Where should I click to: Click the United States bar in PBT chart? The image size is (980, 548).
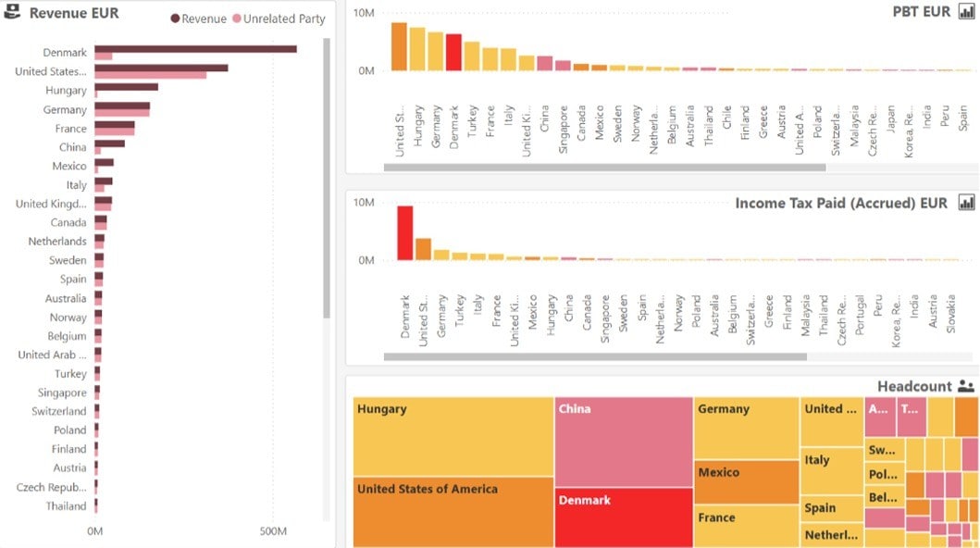pos(400,46)
